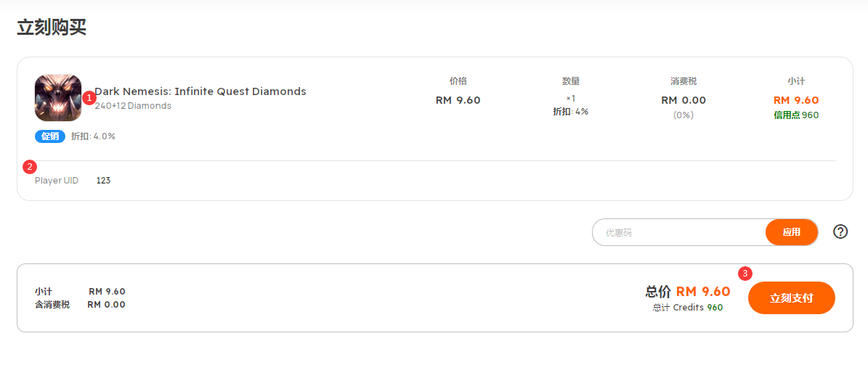
Task: Open Dark Nemesis: Infinite Quest Diamonds title
Action: click(x=200, y=91)
